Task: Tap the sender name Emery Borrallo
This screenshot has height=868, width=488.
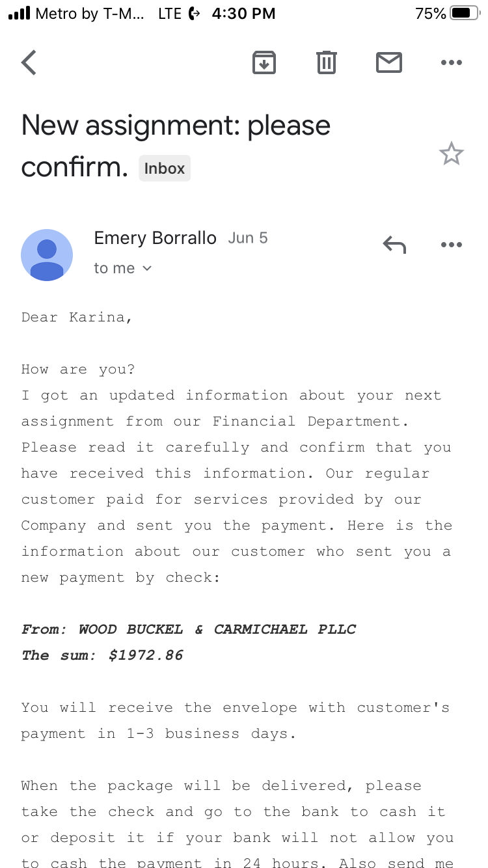Action: click(155, 238)
